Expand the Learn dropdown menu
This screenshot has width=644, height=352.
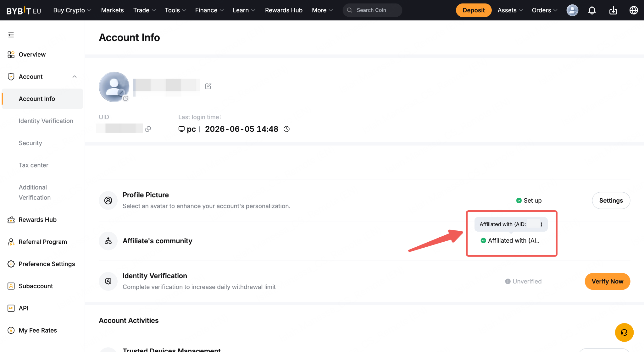(x=244, y=10)
